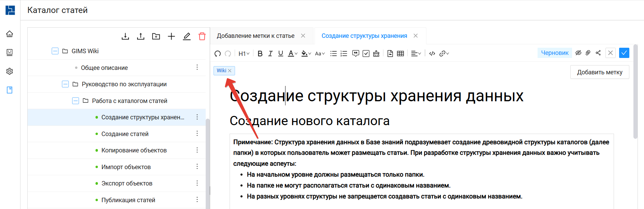Collapse the Руководство по эксплуатации folder
The height and width of the screenshot is (209, 644).
(x=65, y=84)
